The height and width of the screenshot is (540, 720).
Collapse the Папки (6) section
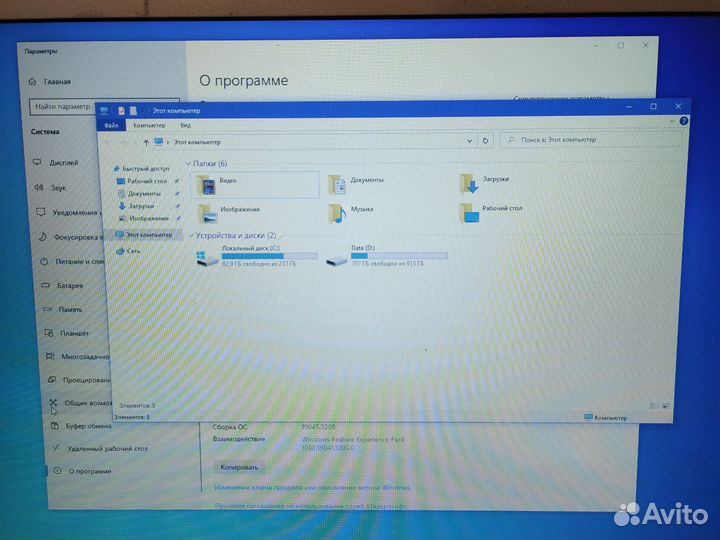(188, 163)
